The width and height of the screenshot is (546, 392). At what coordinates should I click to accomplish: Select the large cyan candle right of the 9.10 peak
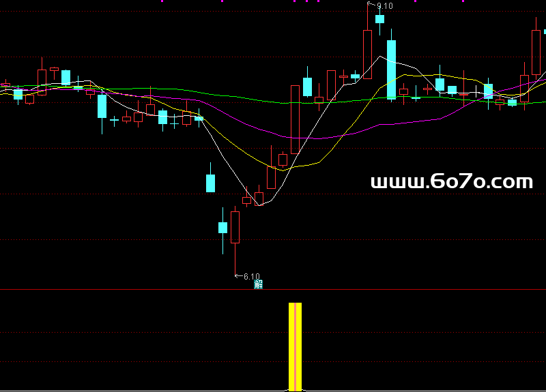(x=391, y=70)
